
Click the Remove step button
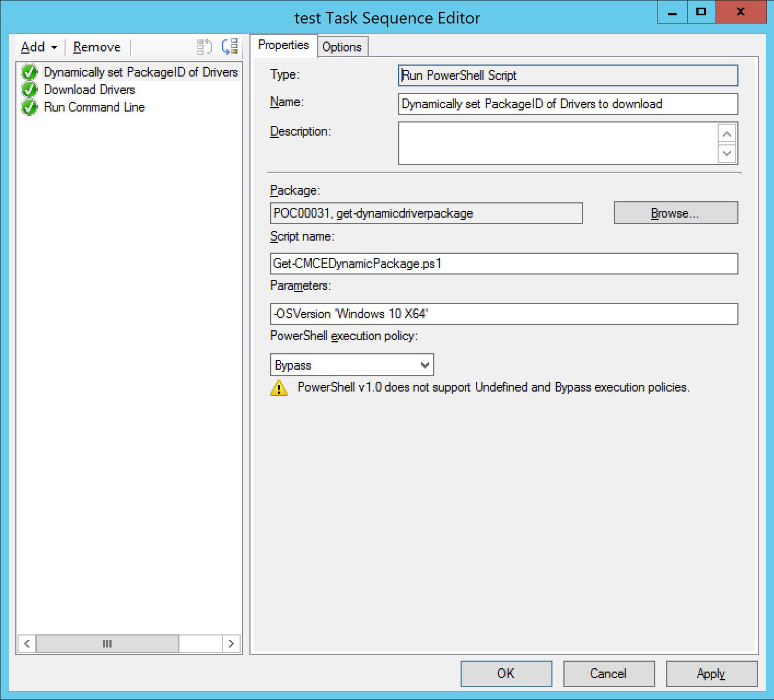pos(97,47)
